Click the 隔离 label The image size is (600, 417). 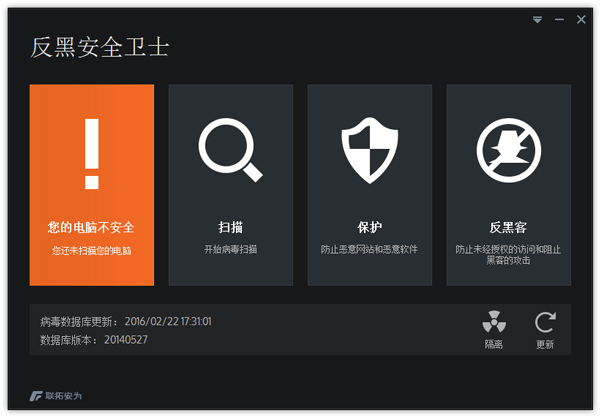494,344
